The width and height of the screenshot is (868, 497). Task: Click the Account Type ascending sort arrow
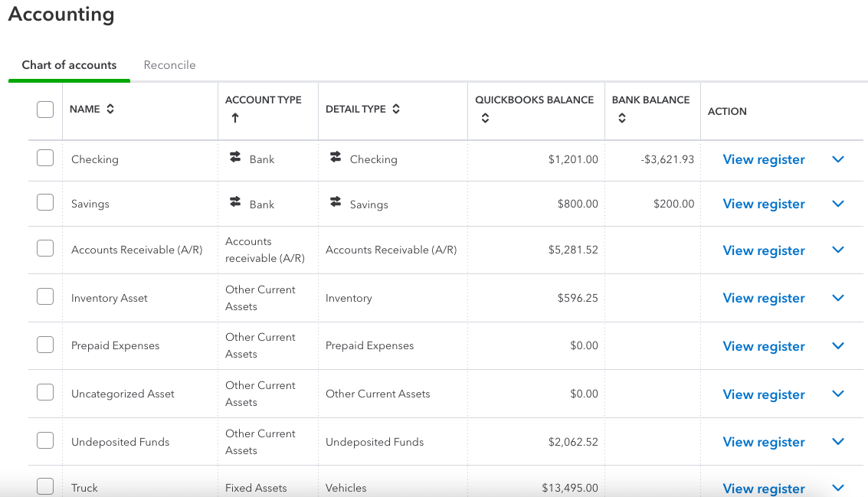pyautogui.click(x=234, y=118)
